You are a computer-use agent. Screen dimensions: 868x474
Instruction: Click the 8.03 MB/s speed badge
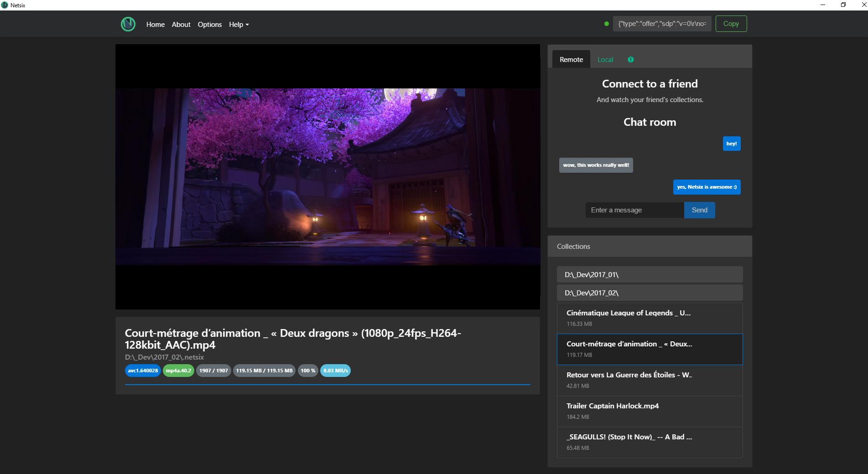335,371
